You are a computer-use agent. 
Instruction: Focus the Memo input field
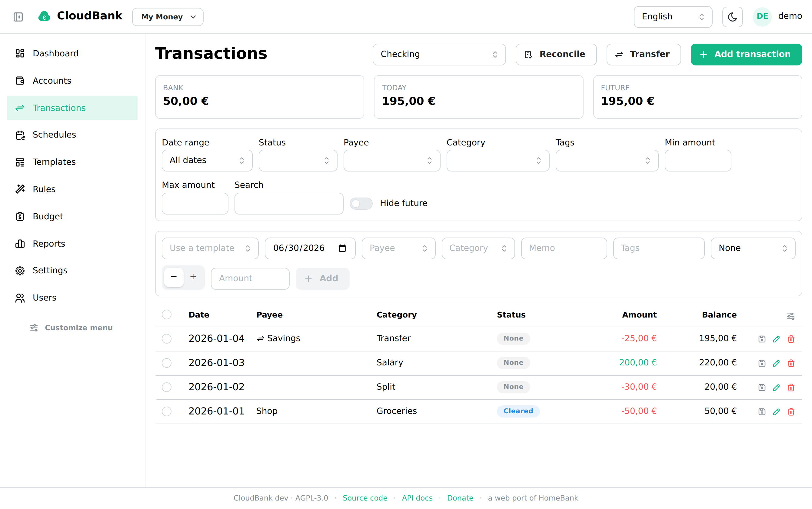[x=564, y=248]
